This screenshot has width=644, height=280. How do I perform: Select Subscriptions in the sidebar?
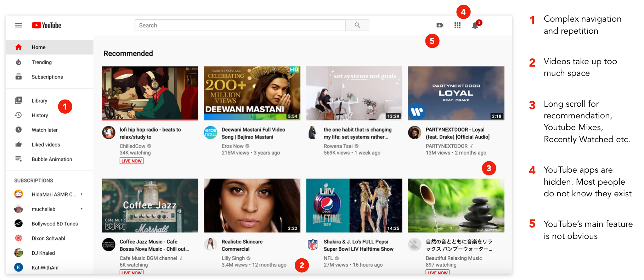click(50, 77)
